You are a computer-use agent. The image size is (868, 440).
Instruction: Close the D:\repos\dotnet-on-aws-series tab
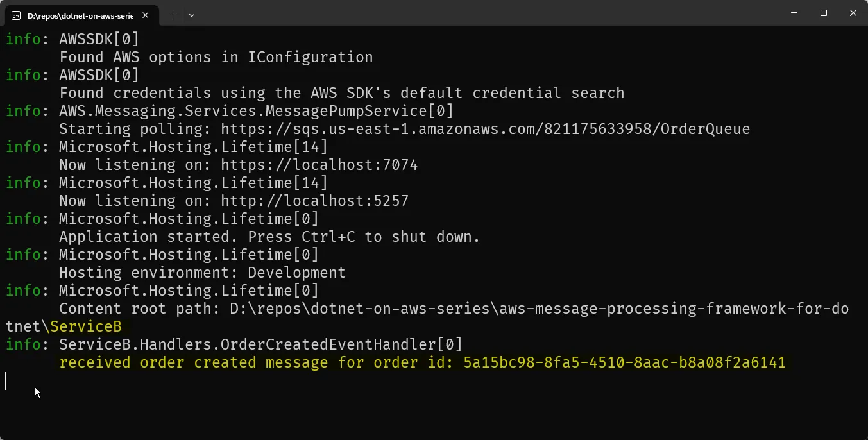147,15
